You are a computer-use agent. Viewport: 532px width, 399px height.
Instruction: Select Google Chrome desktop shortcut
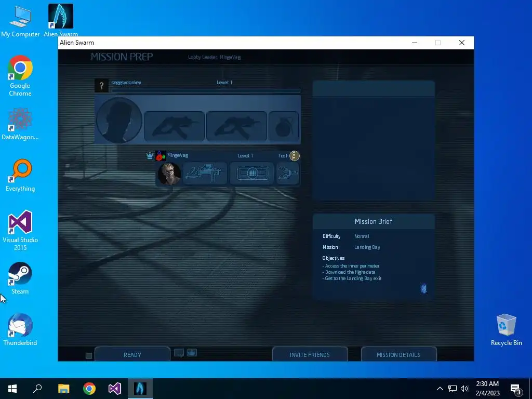pos(20,76)
